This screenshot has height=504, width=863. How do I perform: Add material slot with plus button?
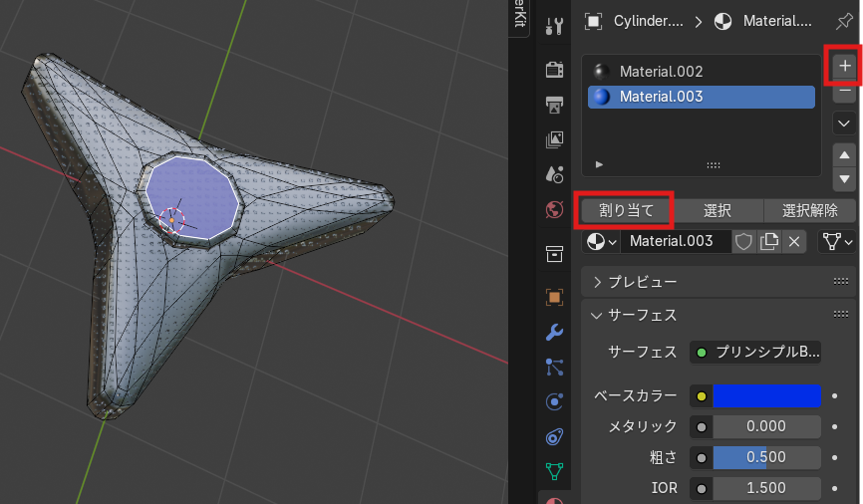(844, 66)
